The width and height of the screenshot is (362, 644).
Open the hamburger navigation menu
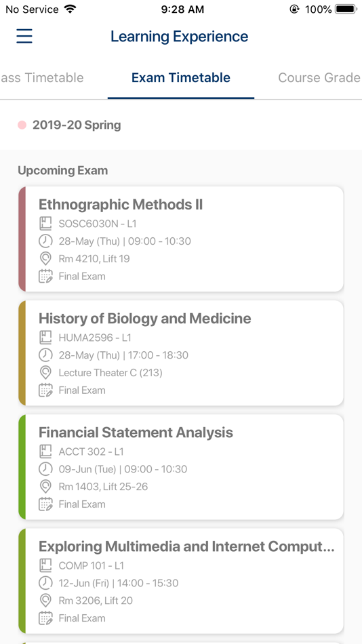tap(24, 36)
